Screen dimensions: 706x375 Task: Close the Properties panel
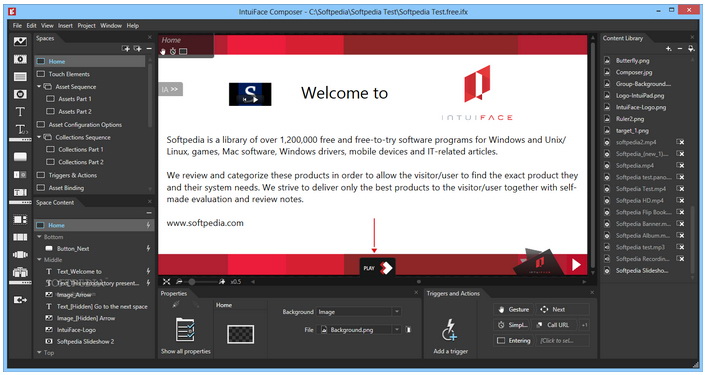pos(416,293)
